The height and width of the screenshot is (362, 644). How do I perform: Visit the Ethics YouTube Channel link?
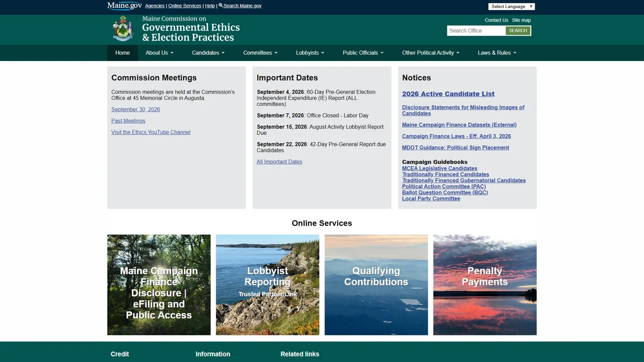(x=151, y=133)
